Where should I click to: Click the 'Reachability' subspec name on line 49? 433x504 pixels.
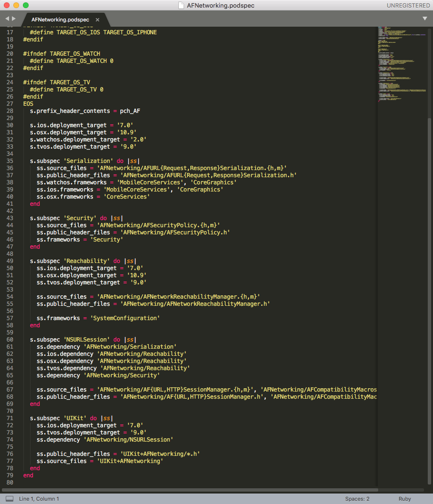pos(87,261)
